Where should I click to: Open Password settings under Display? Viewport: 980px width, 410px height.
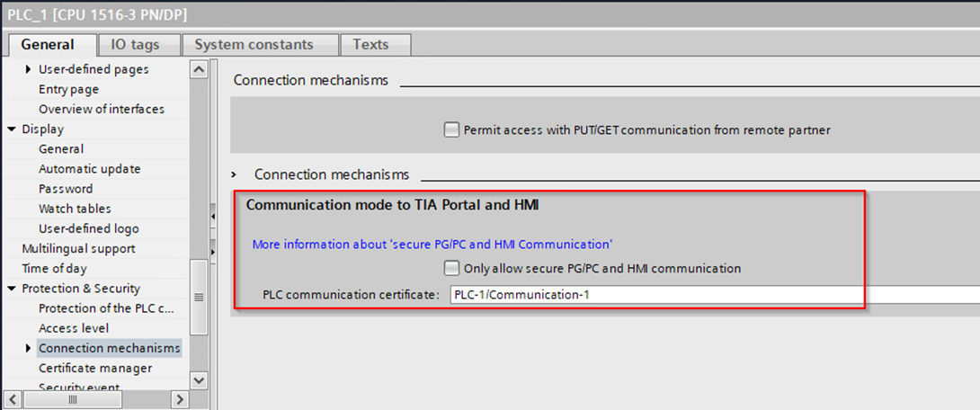(x=66, y=189)
